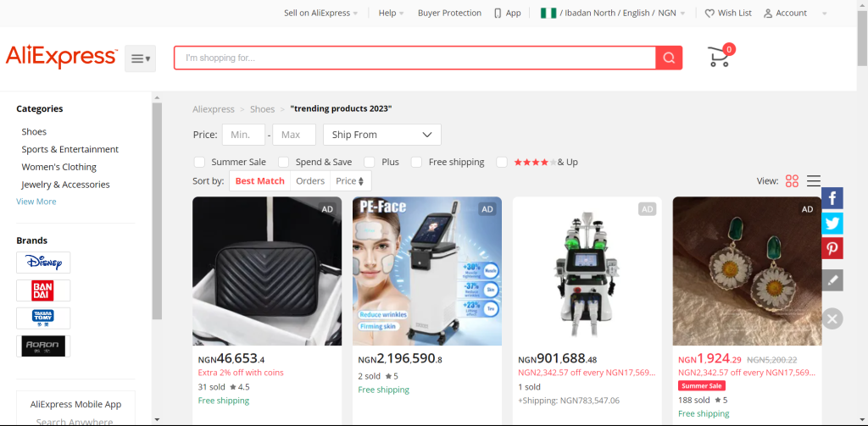
Task: Sort results by Orders
Action: pos(310,181)
